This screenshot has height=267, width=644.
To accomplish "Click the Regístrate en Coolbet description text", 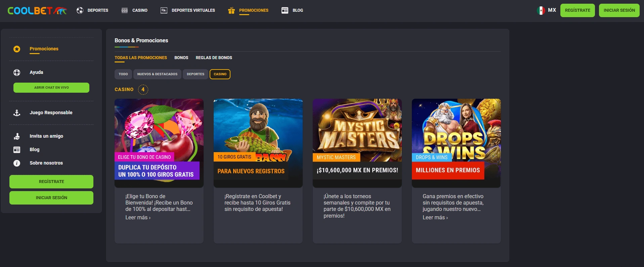I will click(x=258, y=203).
